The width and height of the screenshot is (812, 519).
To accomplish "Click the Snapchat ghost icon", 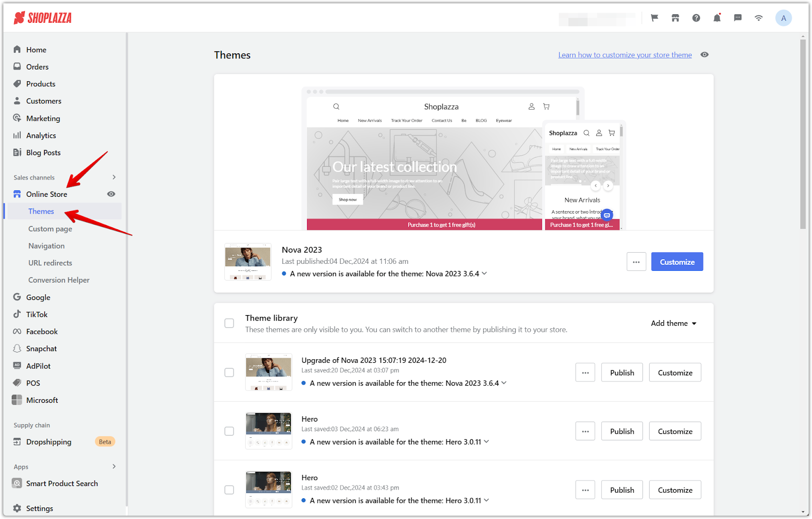I will coord(17,349).
